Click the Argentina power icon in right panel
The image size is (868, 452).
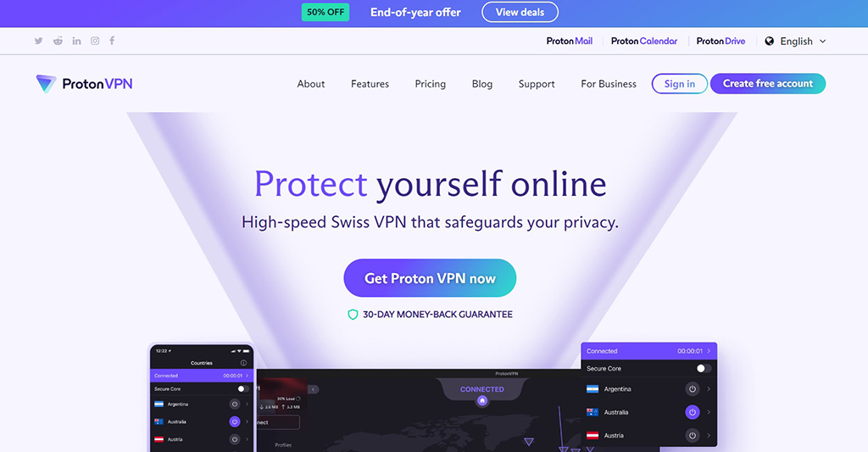pos(692,389)
